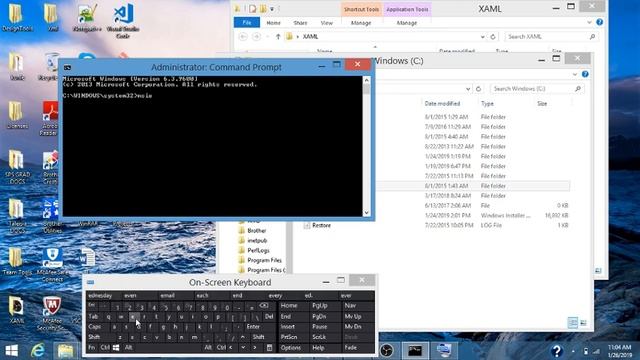Open the File tab in XAML window
Viewport: 640px width, 360px height.
(x=247, y=23)
